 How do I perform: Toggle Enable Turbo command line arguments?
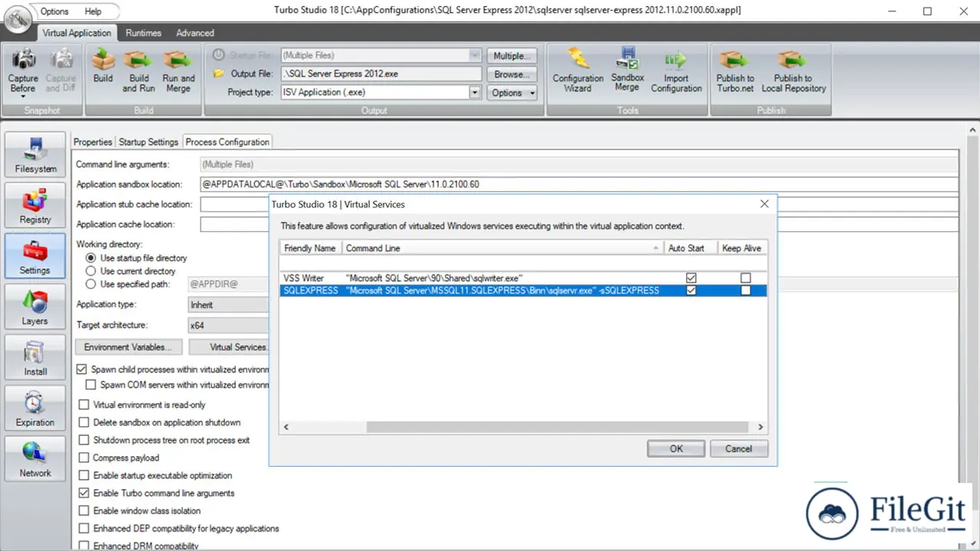pos(84,493)
